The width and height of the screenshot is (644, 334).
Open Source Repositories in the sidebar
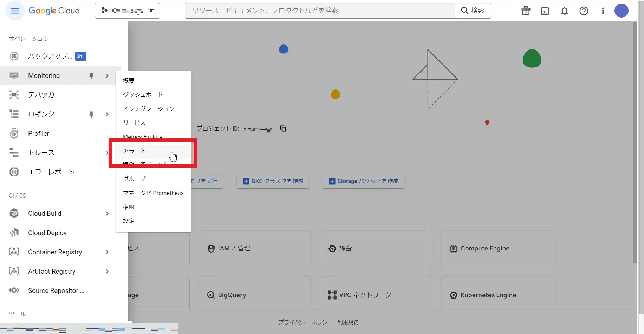click(56, 290)
